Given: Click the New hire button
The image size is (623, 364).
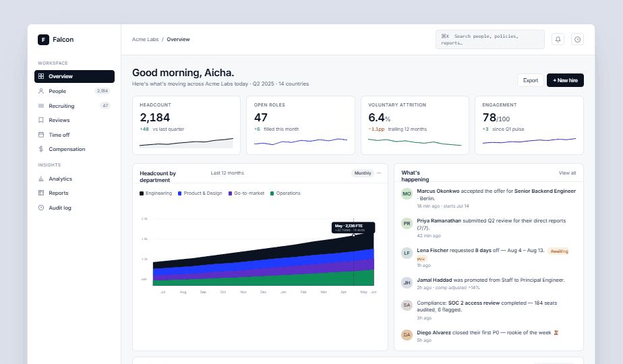Looking at the screenshot, I should click(x=565, y=80).
